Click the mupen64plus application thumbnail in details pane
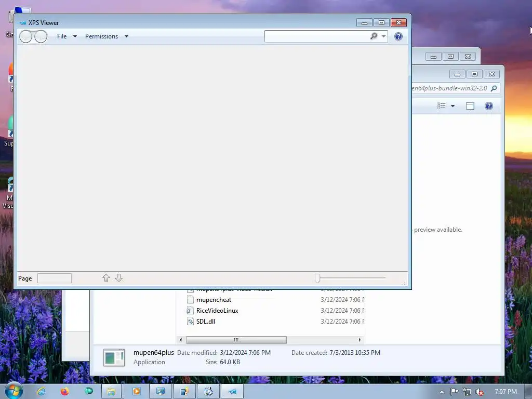The height and width of the screenshot is (399, 532). pos(114,357)
